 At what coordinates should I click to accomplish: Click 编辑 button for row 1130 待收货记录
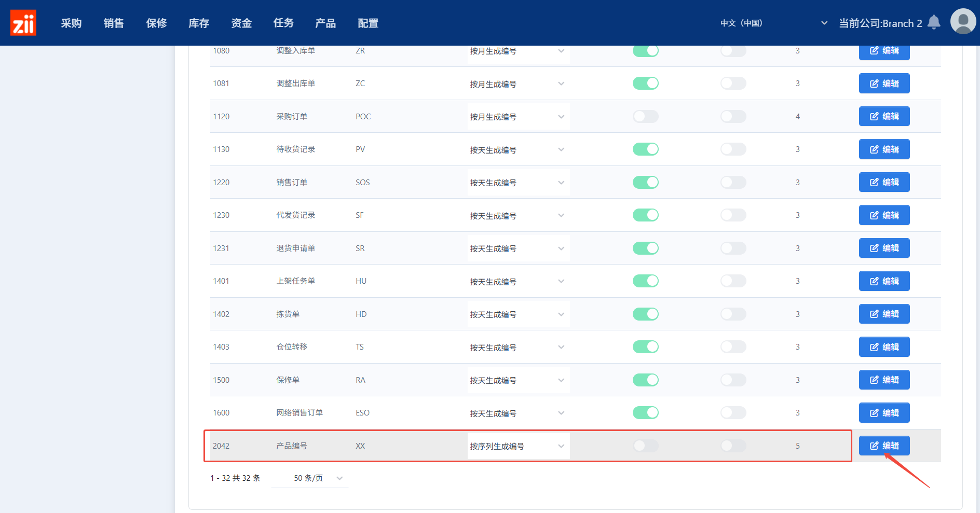[x=884, y=149]
